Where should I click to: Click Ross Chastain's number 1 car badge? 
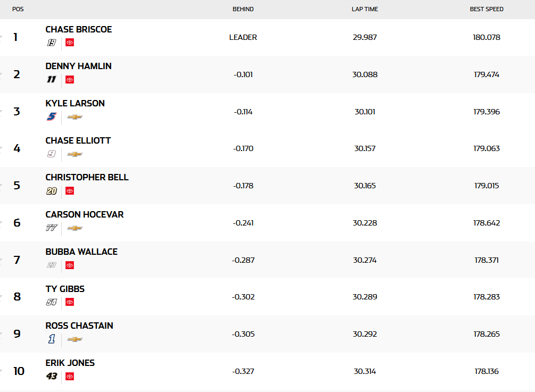51,339
